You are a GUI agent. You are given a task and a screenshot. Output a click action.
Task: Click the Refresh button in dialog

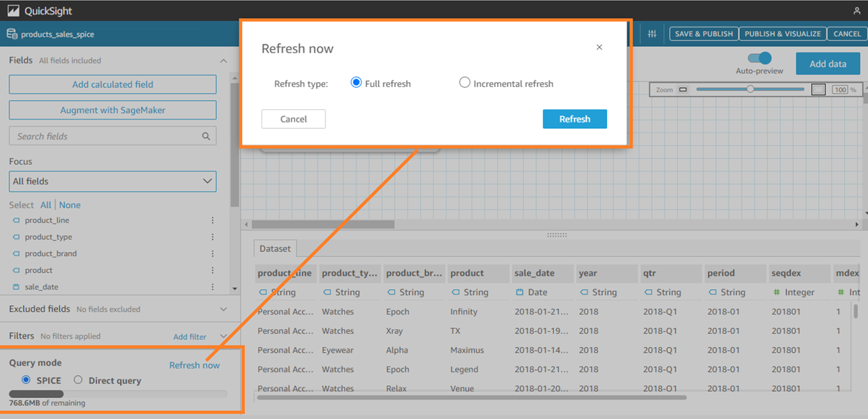click(575, 119)
